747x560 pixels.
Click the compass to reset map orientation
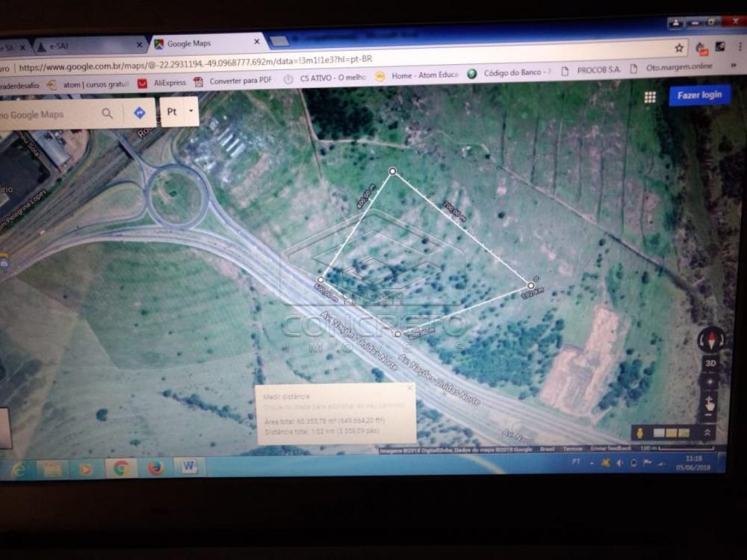pos(710,340)
